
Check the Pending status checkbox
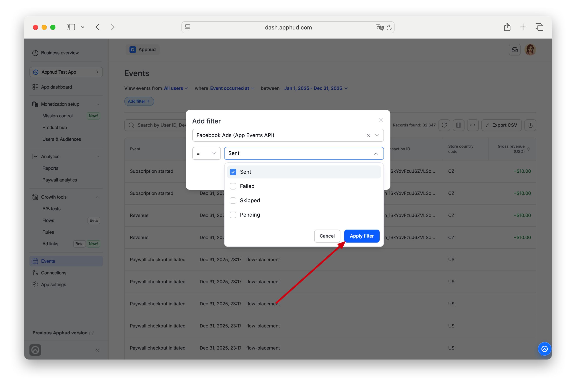[233, 215]
